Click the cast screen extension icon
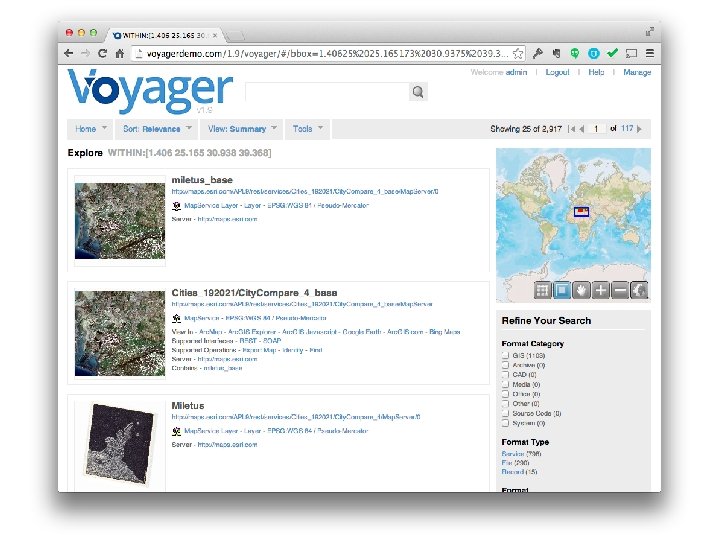 coord(631,53)
